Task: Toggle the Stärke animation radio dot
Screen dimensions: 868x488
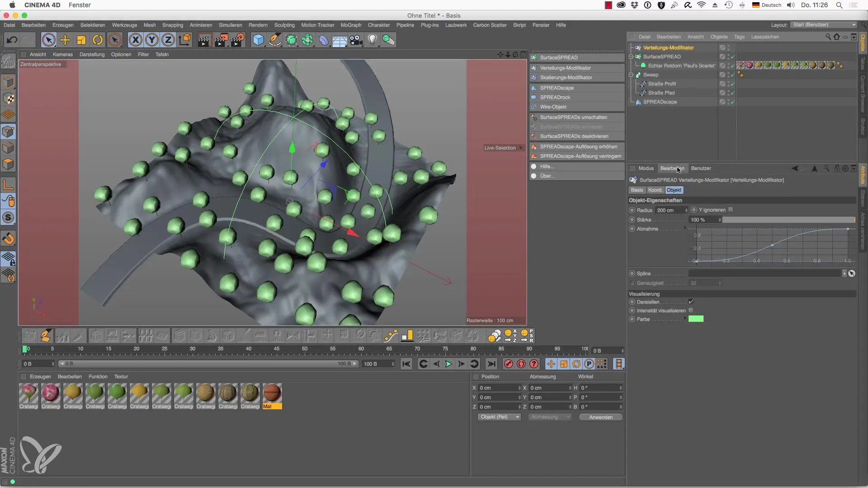Action: (x=632, y=220)
